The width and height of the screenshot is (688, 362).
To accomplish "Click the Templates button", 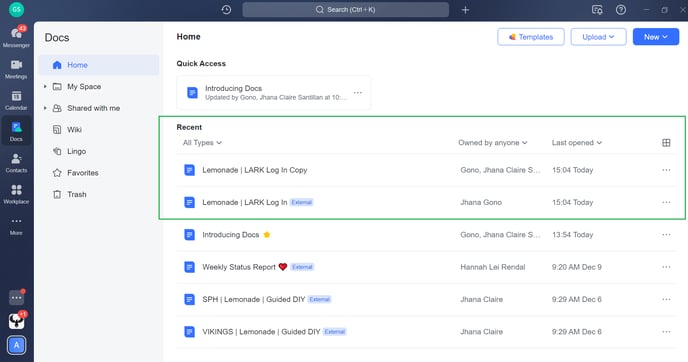I will tap(531, 37).
